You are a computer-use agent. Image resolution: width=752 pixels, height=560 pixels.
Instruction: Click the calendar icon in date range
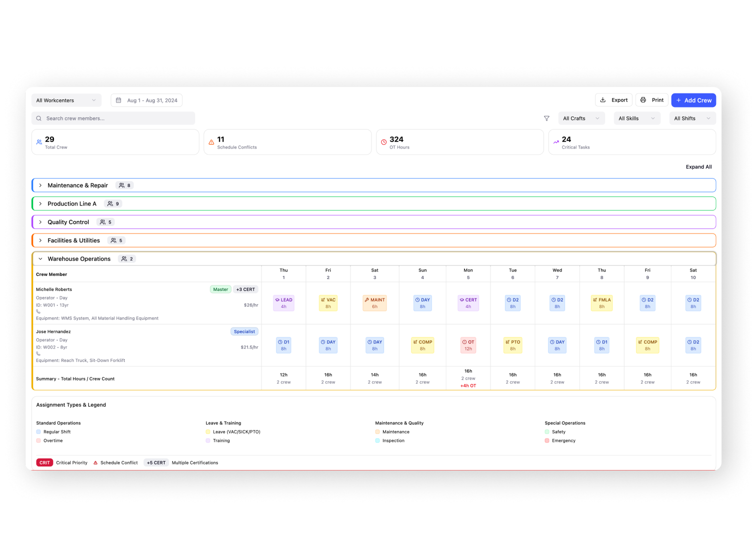pyautogui.click(x=118, y=100)
